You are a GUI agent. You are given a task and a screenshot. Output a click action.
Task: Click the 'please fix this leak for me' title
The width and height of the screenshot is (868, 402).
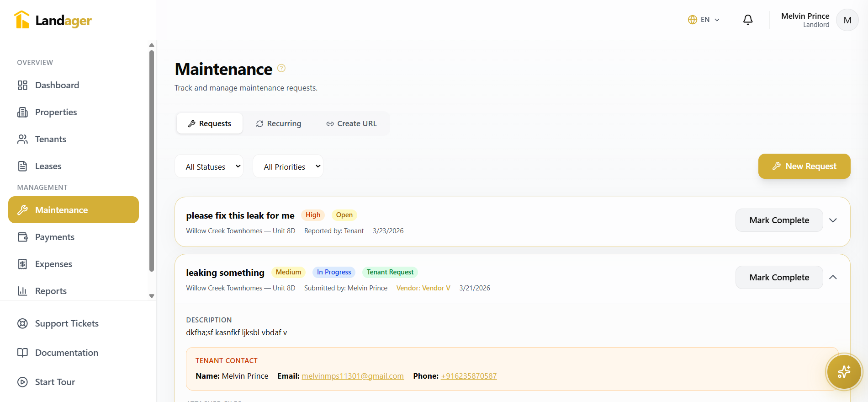coord(240,215)
